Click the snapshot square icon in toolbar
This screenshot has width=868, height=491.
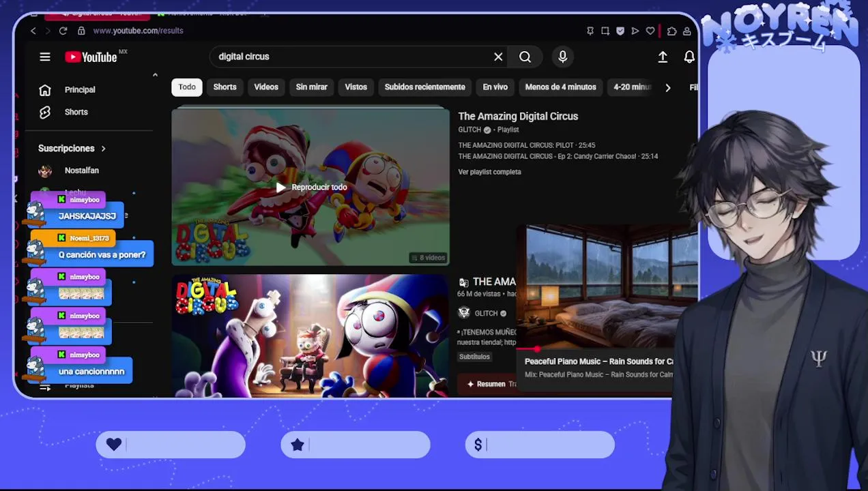(x=605, y=31)
